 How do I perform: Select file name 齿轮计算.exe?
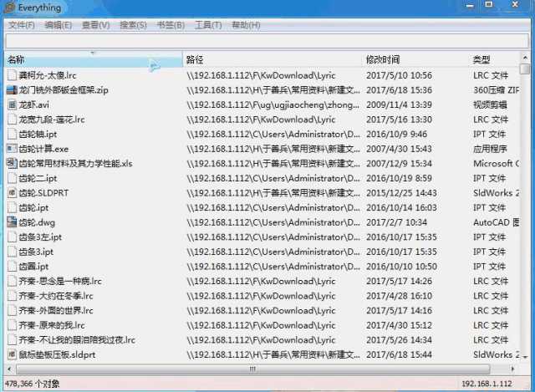(x=43, y=149)
